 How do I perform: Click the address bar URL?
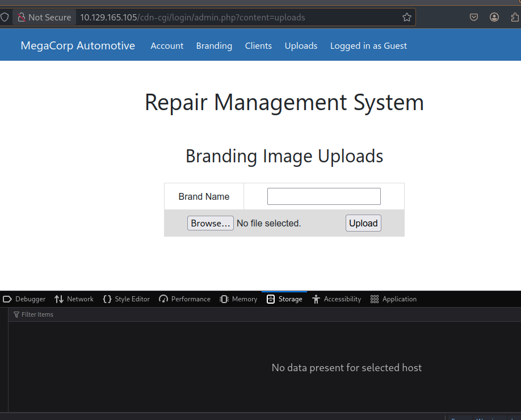click(192, 17)
